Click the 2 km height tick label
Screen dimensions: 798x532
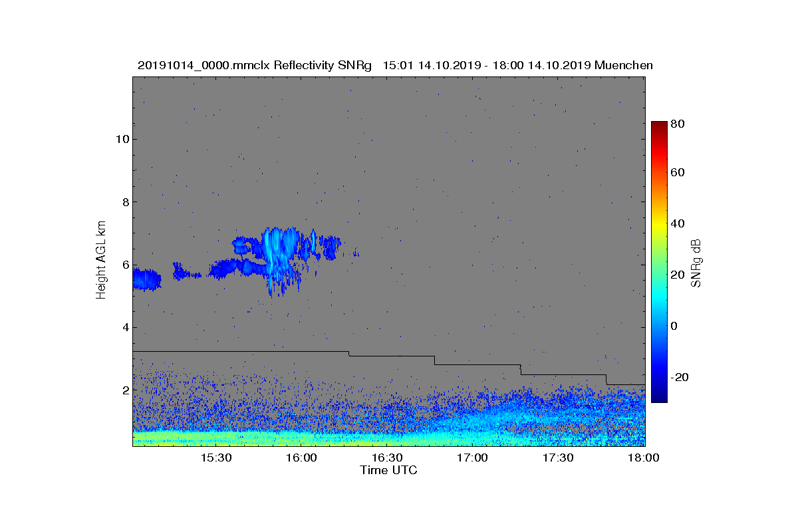coord(125,390)
